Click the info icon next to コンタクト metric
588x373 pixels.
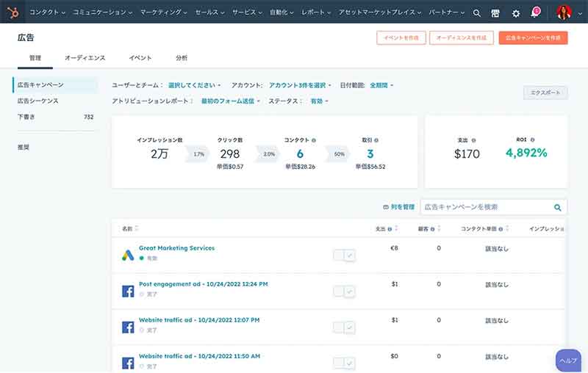tap(314, 140)
